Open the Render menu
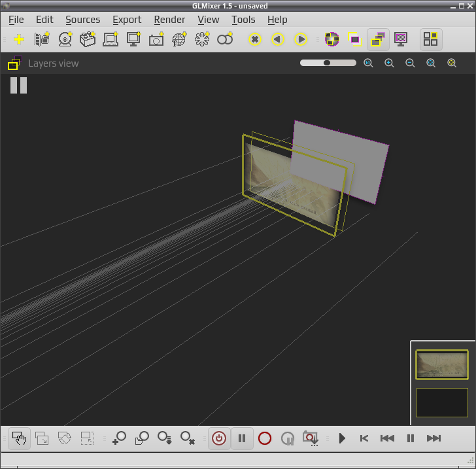476x469 pixels. point(169,20)
